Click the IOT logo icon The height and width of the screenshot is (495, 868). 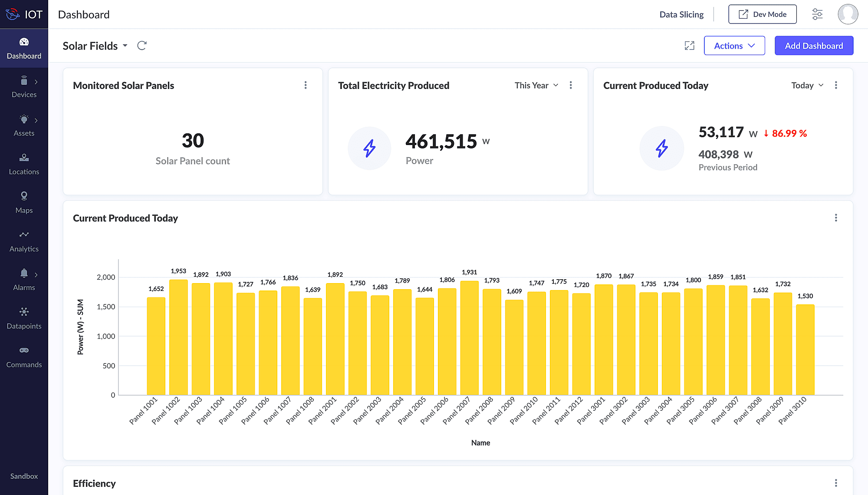click(13, 14)
